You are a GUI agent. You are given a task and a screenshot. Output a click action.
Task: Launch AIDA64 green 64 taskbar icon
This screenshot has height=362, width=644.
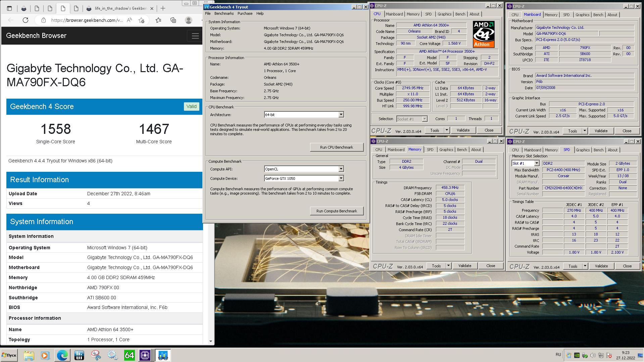click(129, 355)
